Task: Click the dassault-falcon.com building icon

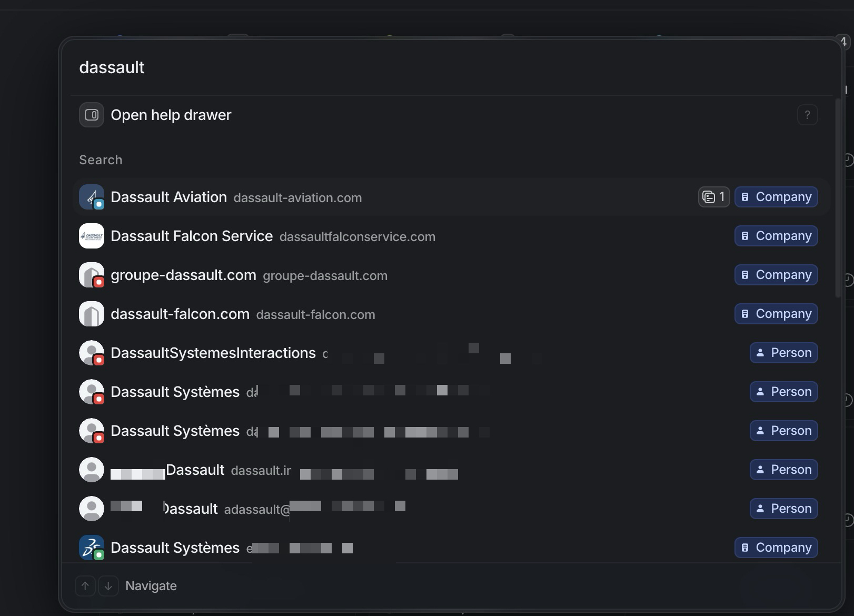Action: (92, 314)
